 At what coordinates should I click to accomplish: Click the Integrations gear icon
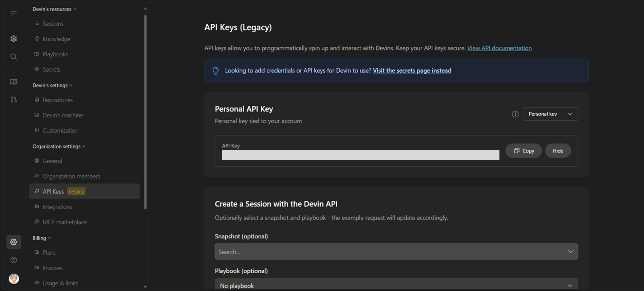click(x=37, y=207)
